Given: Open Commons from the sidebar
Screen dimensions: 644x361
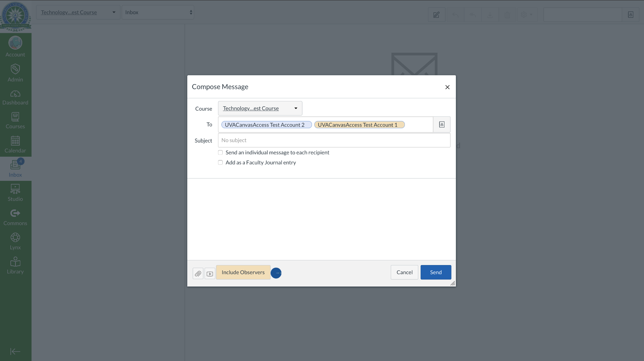Looking at the screenshot, I should (15, 217).
